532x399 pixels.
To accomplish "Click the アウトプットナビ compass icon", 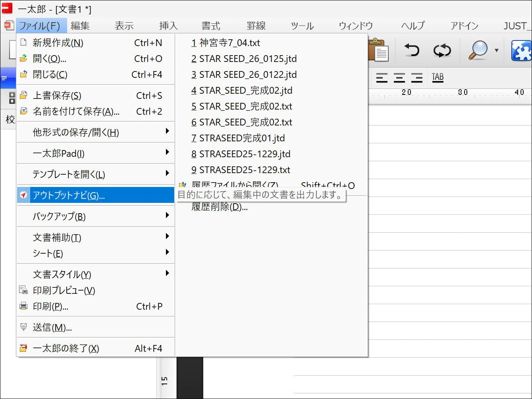I will point(24,195).
